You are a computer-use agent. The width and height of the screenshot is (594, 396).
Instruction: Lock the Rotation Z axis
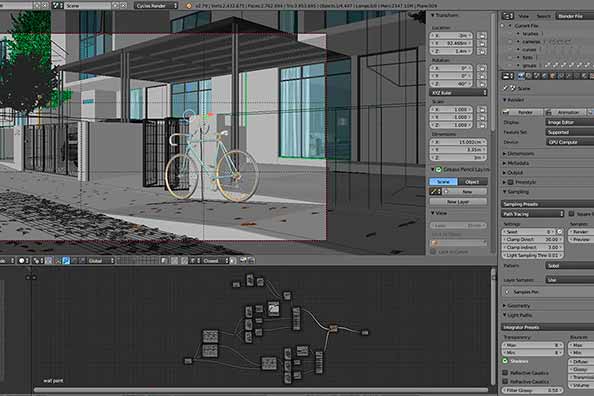pos(482,84)
